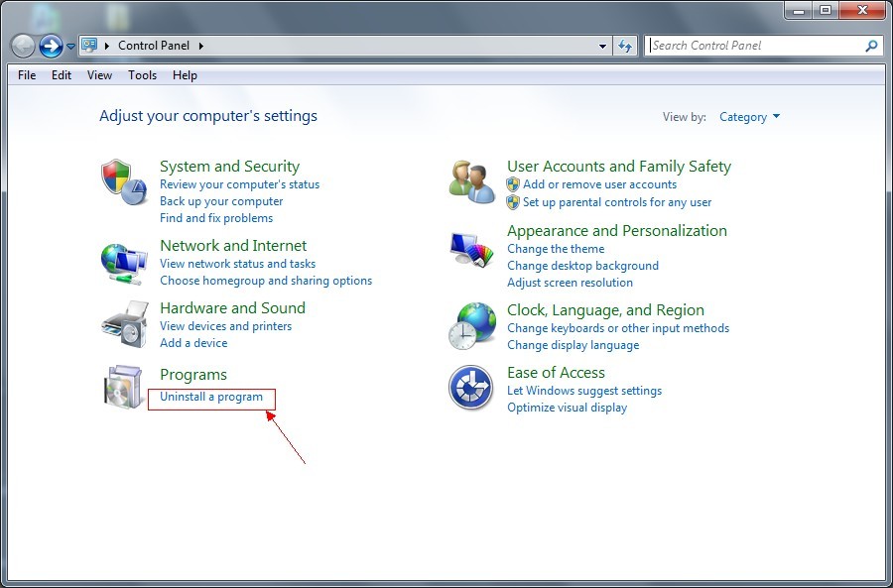
Task: Expand the arrow after Control Panel breadcrumb
Action: [x=201, y=46]
